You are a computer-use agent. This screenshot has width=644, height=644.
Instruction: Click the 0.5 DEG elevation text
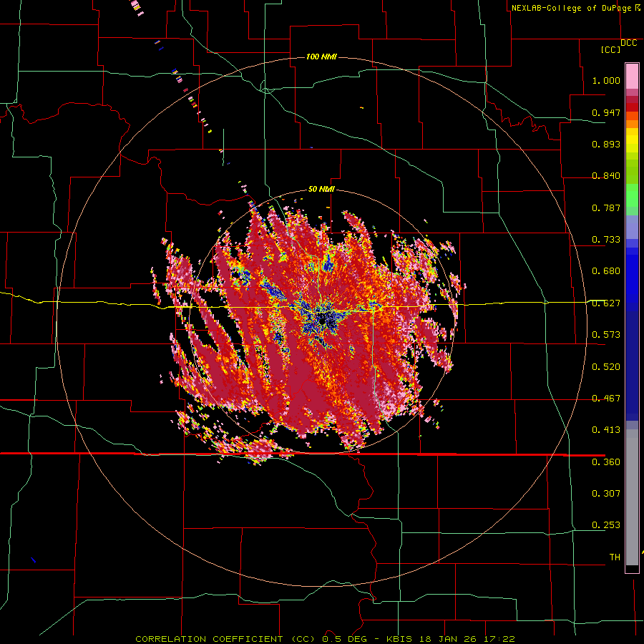click(x=346, y=639)
